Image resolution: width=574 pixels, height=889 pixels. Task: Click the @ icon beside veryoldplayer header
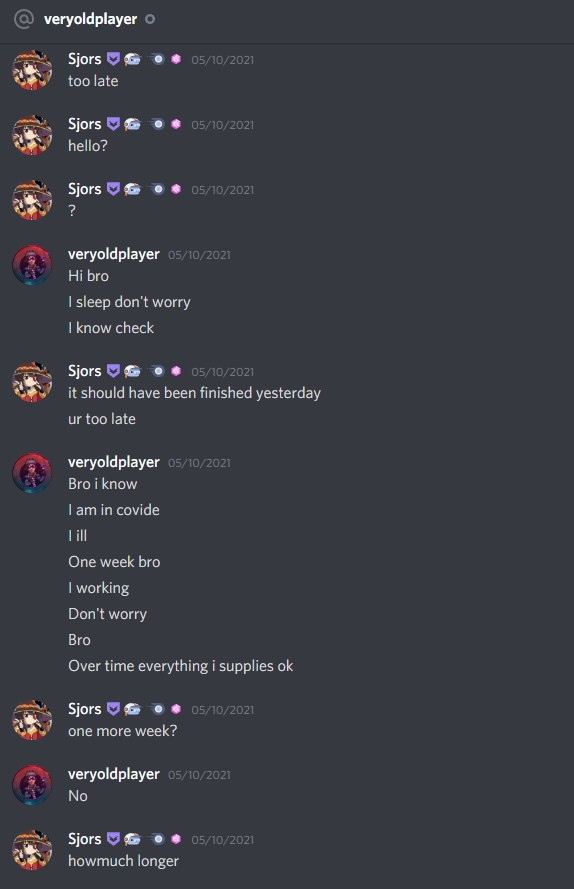[23, 19]
